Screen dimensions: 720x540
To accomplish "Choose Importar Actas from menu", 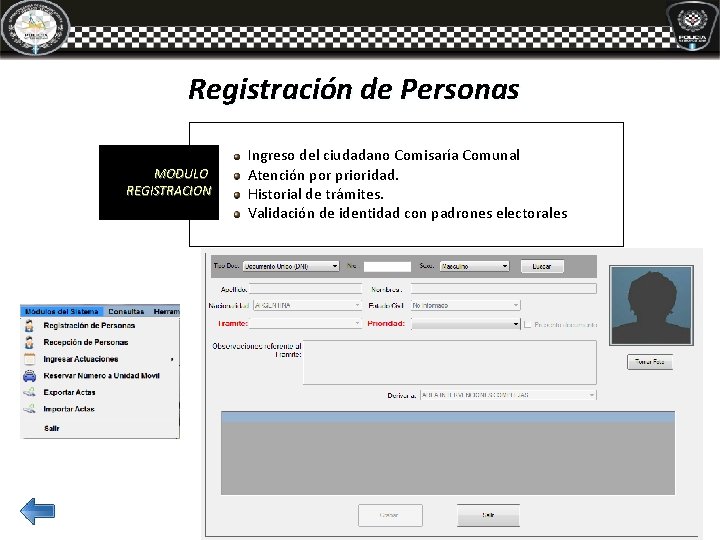I will point(69,409).
